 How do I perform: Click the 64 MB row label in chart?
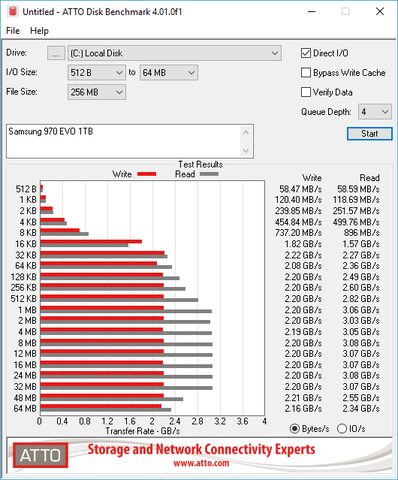[25, 408]
